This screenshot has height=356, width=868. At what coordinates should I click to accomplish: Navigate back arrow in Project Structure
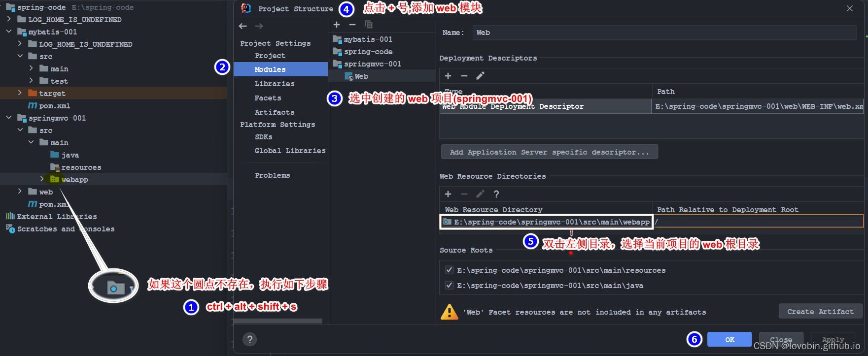(243, 26)
